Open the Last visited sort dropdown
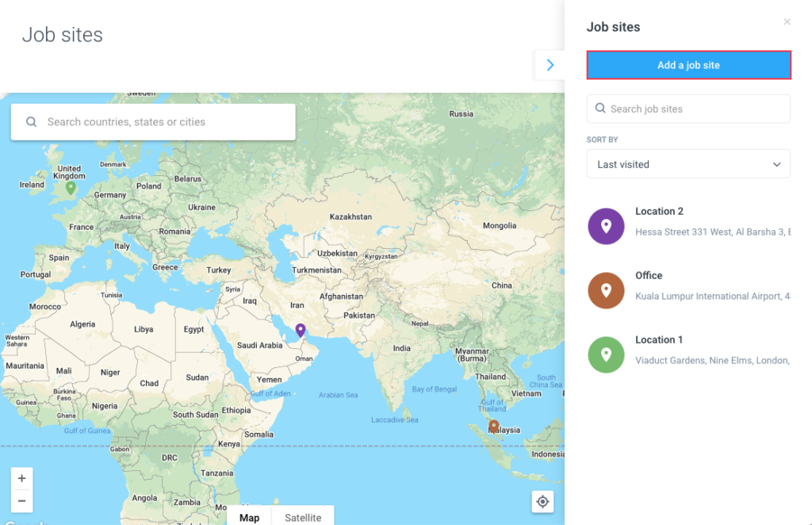The height and width of the screenshot is (525, 812). pos(688,164)
